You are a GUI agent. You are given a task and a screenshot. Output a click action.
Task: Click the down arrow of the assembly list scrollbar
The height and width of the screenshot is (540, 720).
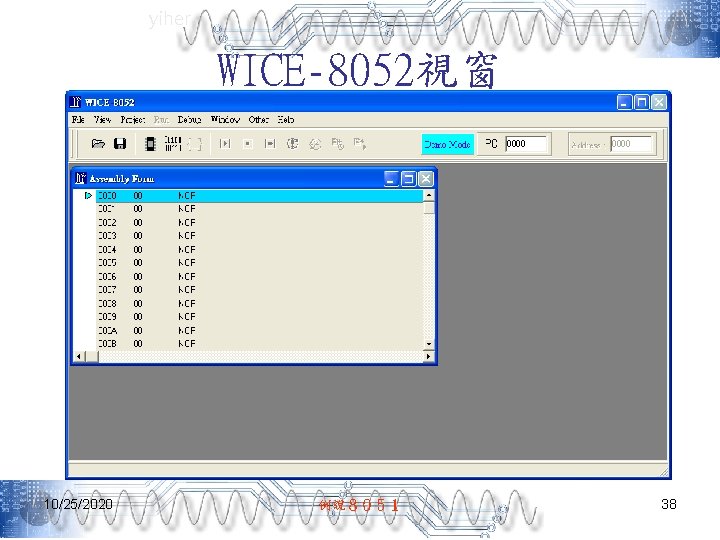(429, 344)
